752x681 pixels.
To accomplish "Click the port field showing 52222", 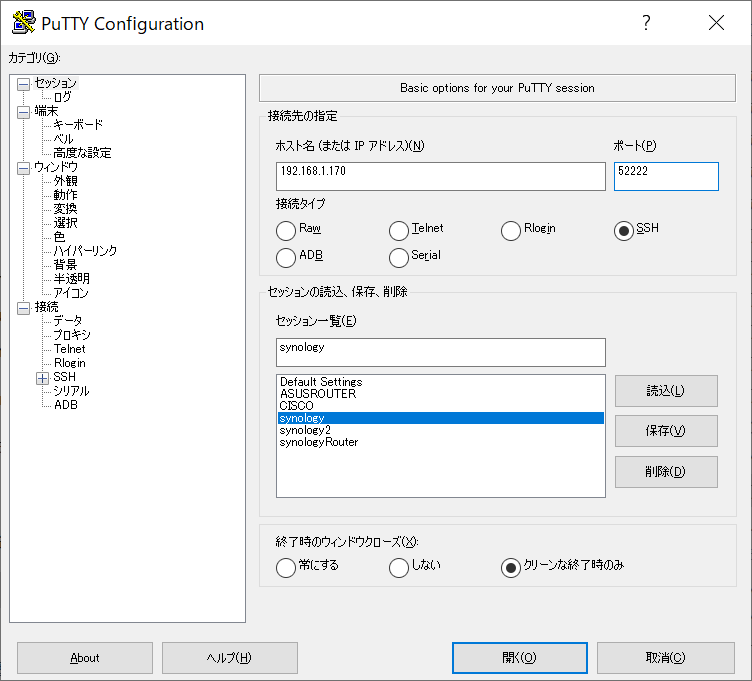I will tap(666, 176).
